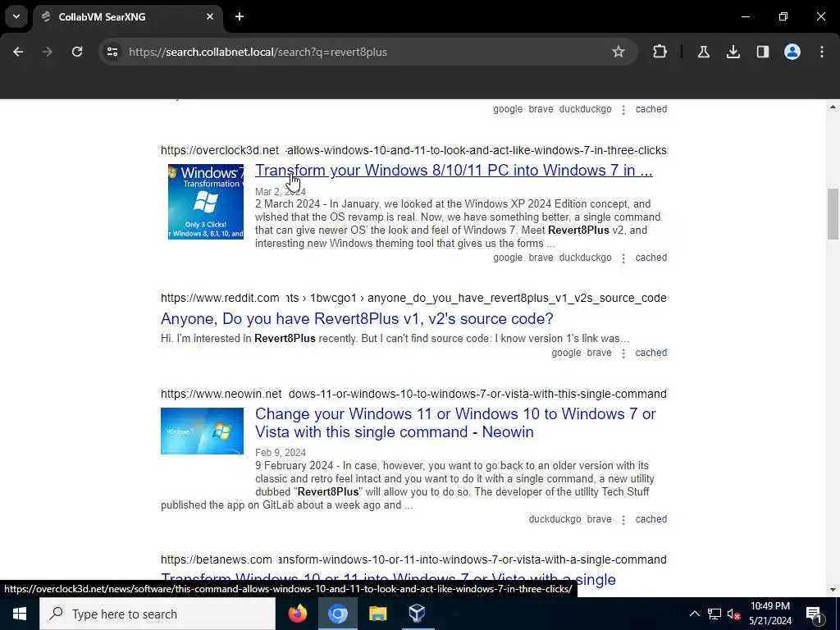Open File Explorer from the taskbar
Screen dimensions: 840x630
click(x=377, y=614)
